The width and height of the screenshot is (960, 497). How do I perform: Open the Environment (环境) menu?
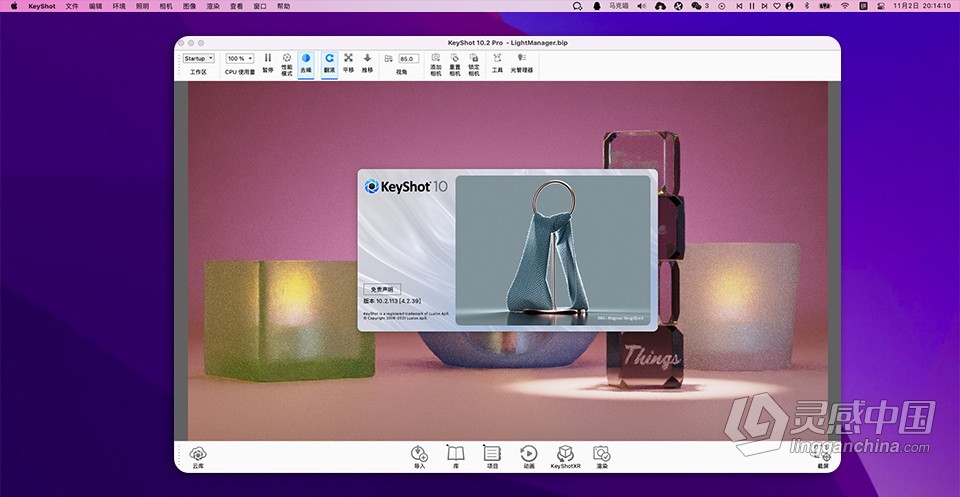[119, 6]
